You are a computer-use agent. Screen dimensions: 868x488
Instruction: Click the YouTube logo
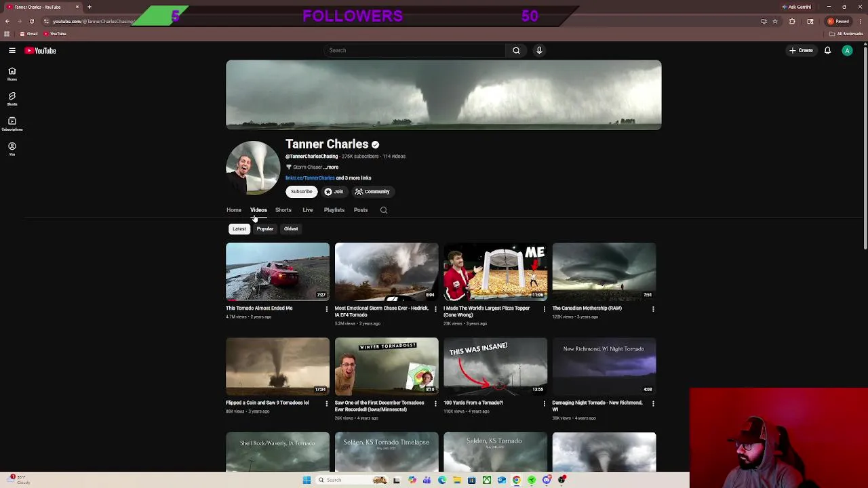pos(41,51)
